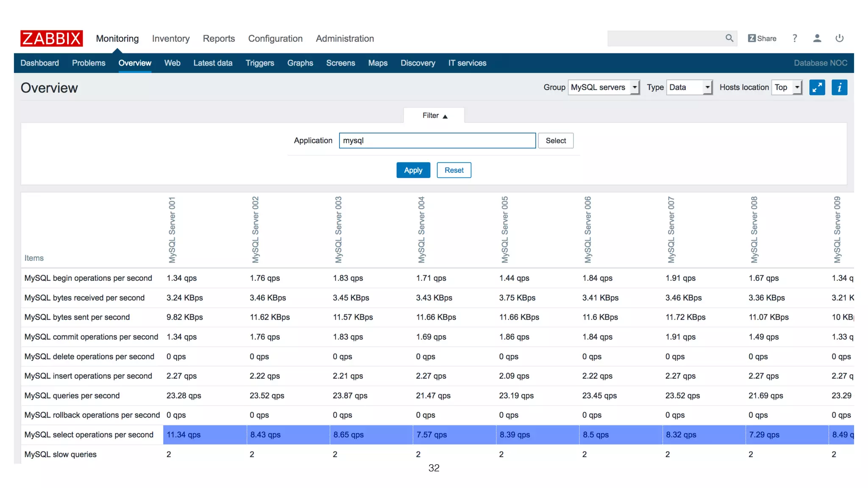Screen dimensions: 868x488
Task: Open the Hosts location dropdown
Action: pos(787,87)
